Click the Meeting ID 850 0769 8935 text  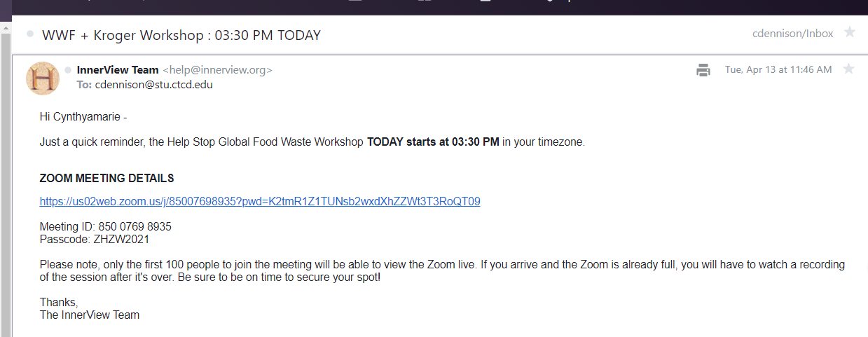click(x=105, y=227)
